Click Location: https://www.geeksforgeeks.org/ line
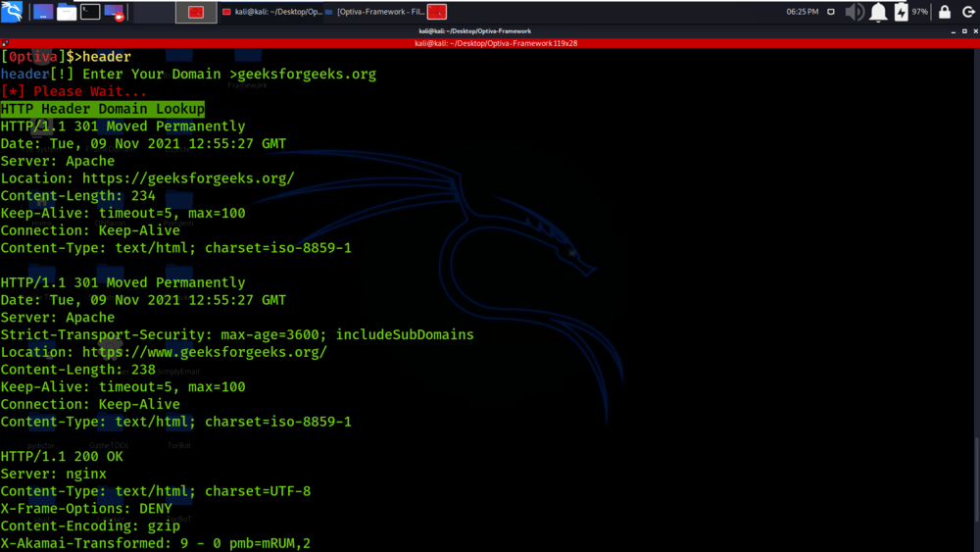980x552 pixels. (164, 352)
